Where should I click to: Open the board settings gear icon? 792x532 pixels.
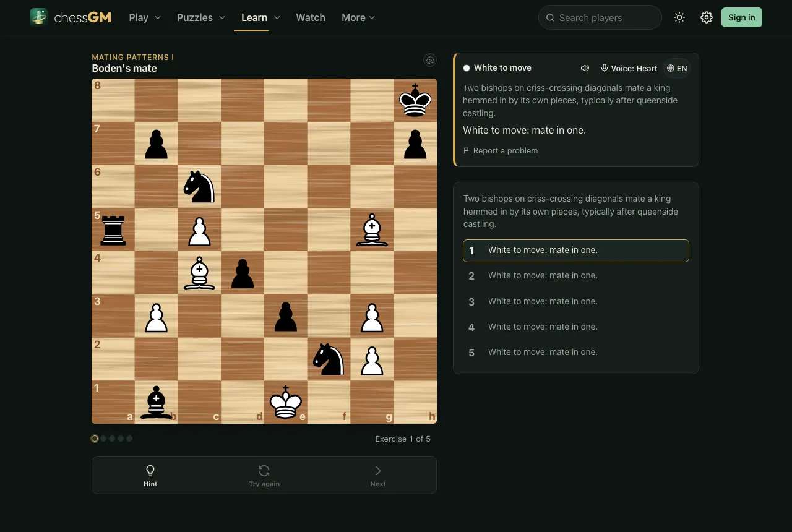[430, 60]
